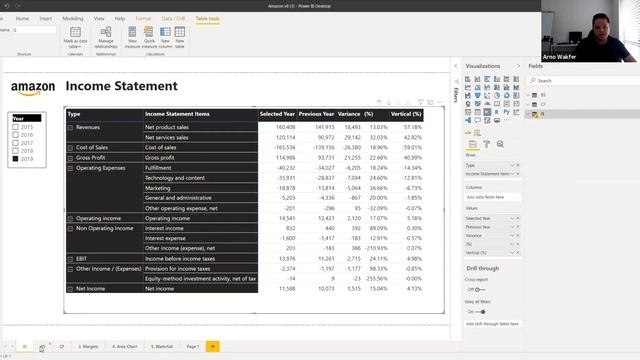Uncheck the 2019 year slicer box
640x360 pixels.
pos(16,159)
